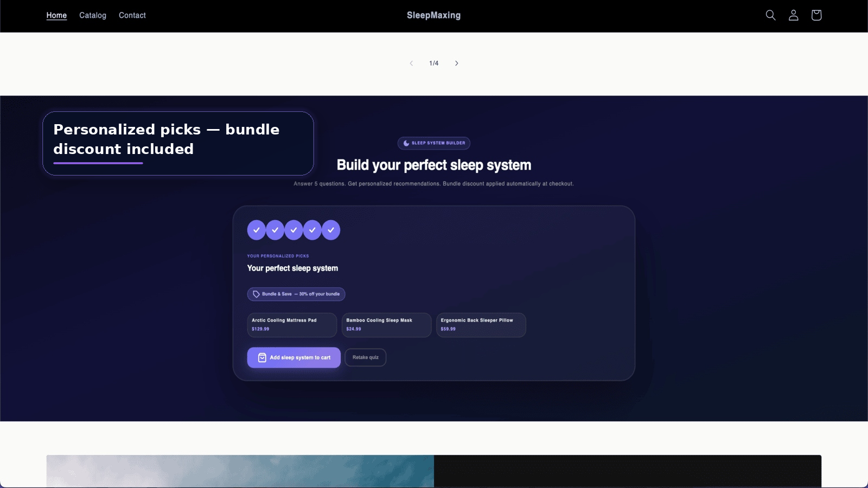Click the Home menu link
Image resolution: width=868 pixels, height=488 pixels.
tap(56, 15)
